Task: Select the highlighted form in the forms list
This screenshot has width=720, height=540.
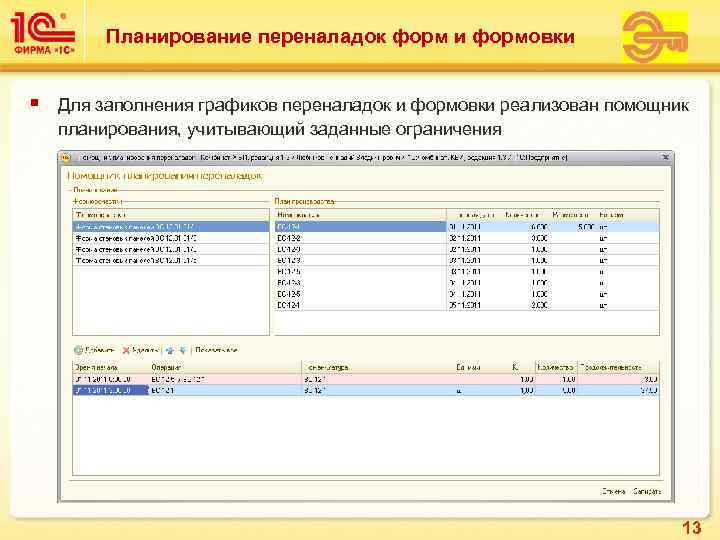Action: pyautogui.click(x=171, y=227)
